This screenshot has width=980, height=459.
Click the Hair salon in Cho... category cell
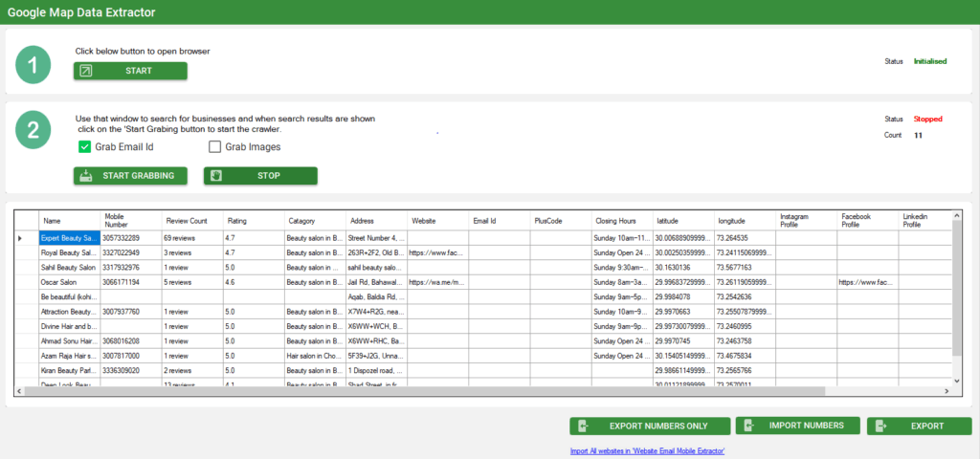(x=315, y=356)
